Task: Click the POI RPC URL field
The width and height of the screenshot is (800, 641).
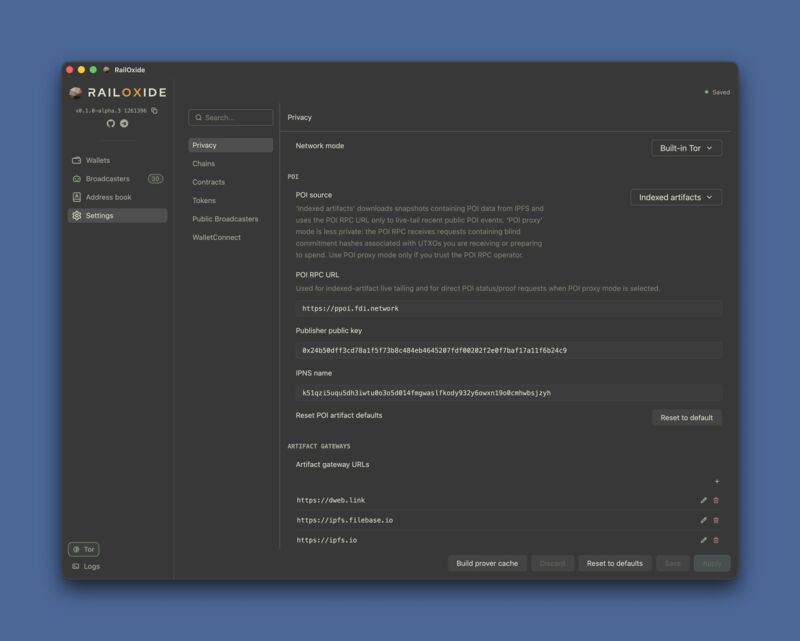Action: click(509, 308)
